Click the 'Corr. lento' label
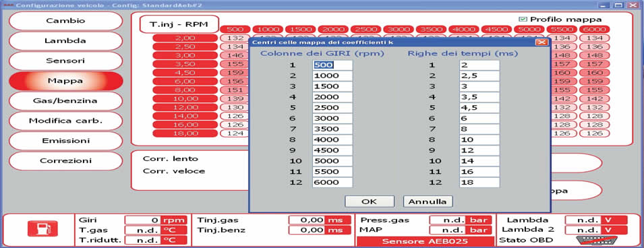 tap(171, 158)
